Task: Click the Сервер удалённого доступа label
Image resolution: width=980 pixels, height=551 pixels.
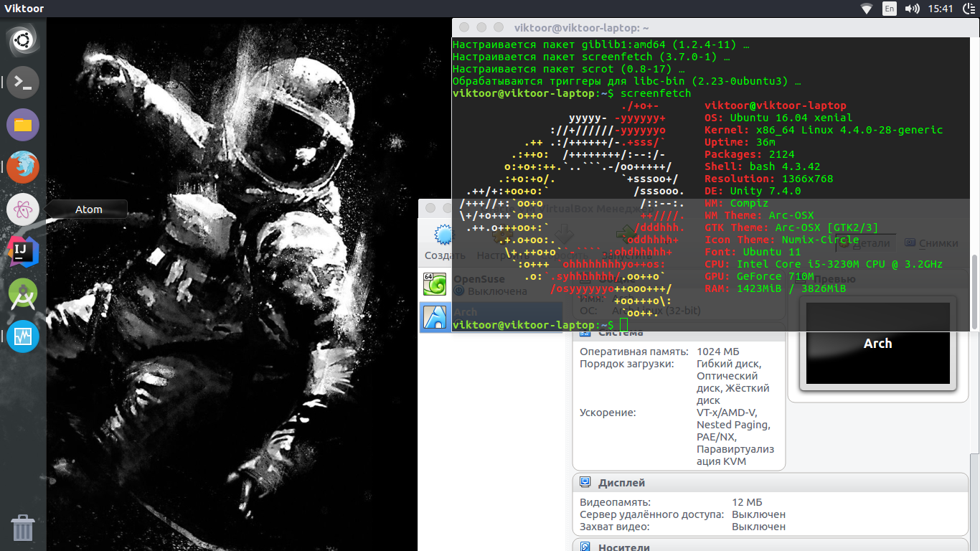Action: click(x=651, y=514)
